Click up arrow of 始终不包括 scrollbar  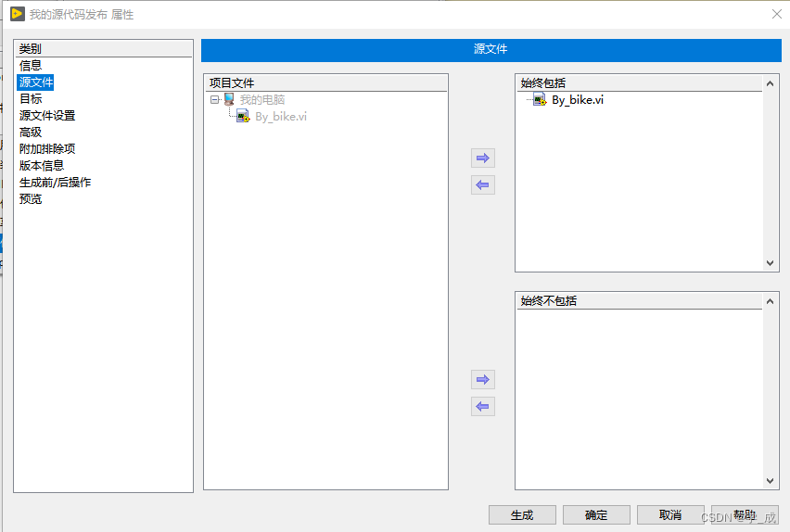[770, 301]
